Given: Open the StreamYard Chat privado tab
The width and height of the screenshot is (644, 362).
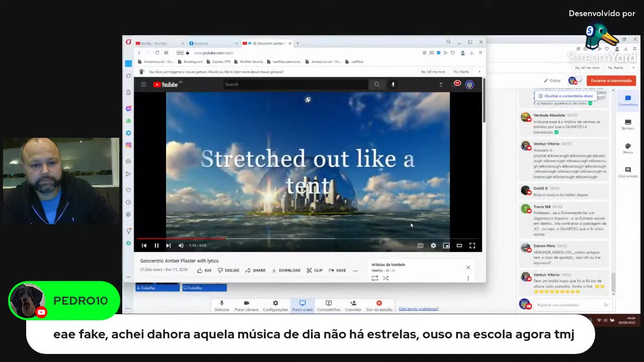Looking at the screenshot, I should [x=628, y=172].
